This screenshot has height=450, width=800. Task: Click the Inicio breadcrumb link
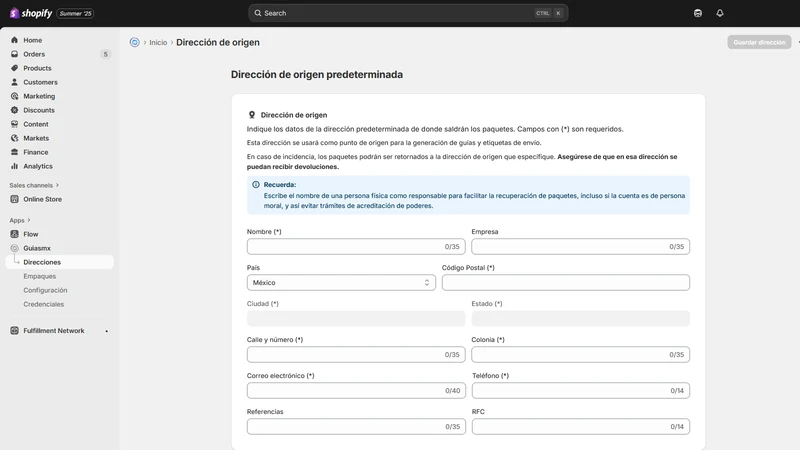[x=158, y=42]
